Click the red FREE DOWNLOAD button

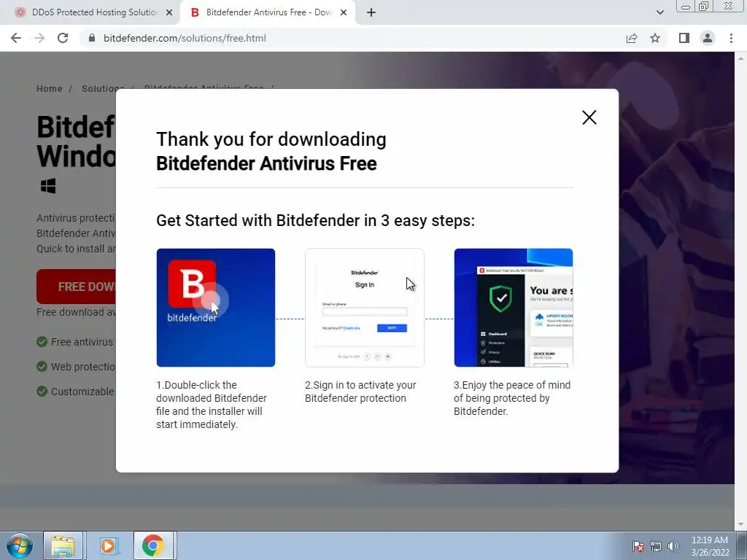[76, 286]
